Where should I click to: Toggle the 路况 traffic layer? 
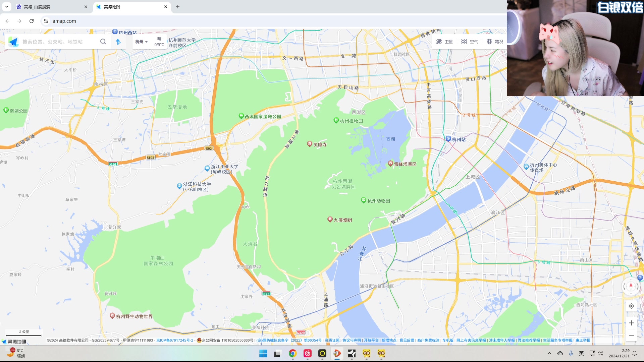(495, 42)
